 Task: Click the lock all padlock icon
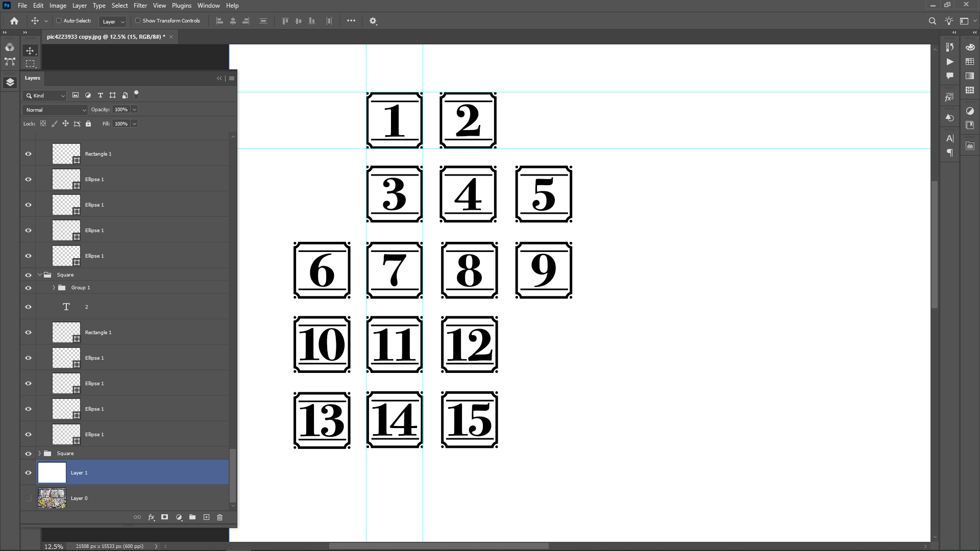(x=88, y=123)
